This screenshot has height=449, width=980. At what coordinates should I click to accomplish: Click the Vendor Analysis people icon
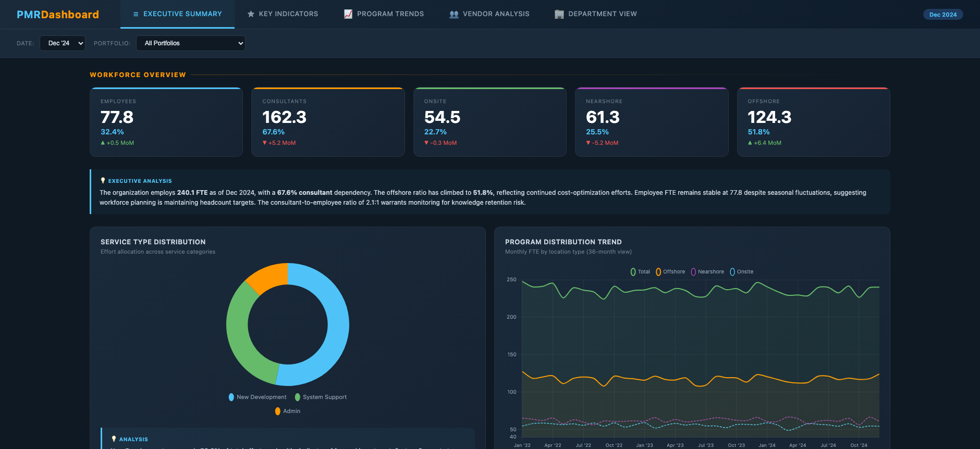pyautogui.click(x=454, y=14)
